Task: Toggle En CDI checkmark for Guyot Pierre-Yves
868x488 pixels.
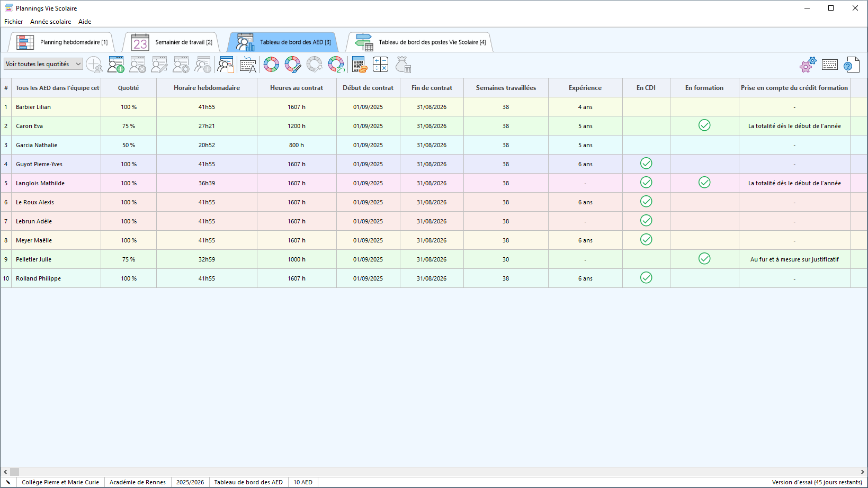Action: pos(646,164)
